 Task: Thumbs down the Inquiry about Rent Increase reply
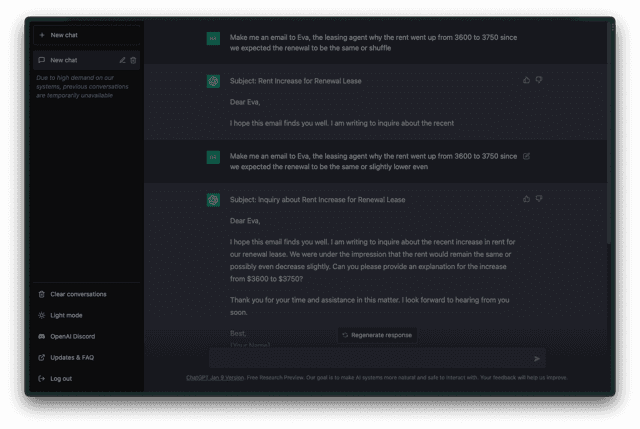point(539,199)
